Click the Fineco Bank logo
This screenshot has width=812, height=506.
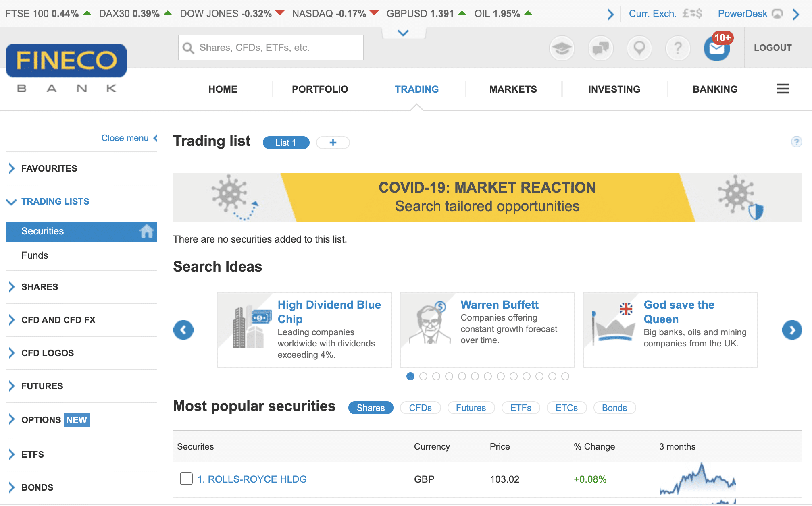point(66,68)
